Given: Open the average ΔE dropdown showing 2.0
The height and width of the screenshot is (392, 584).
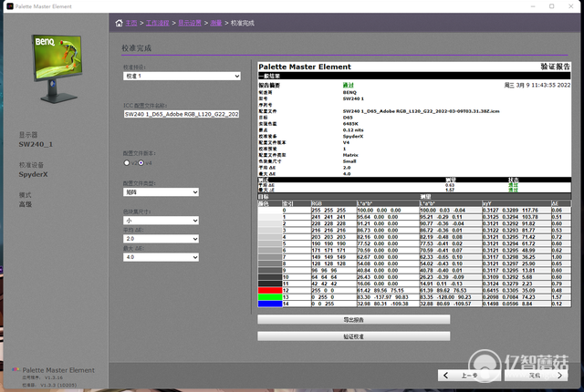Looking at the screenshot, I should point(161,239).
